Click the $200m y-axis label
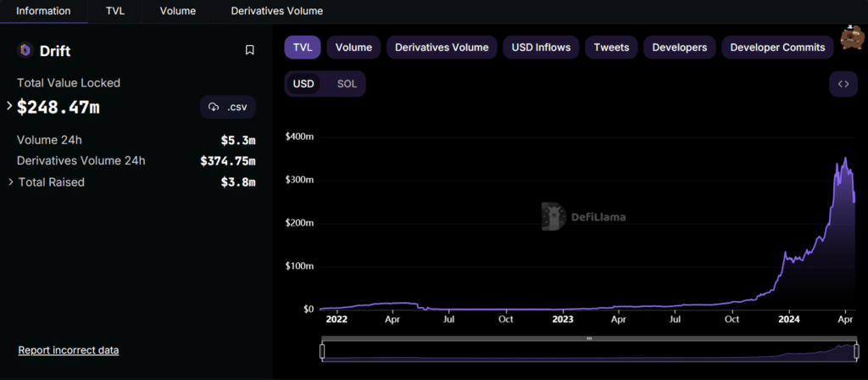868x380 pixels. tap(299, 223)
